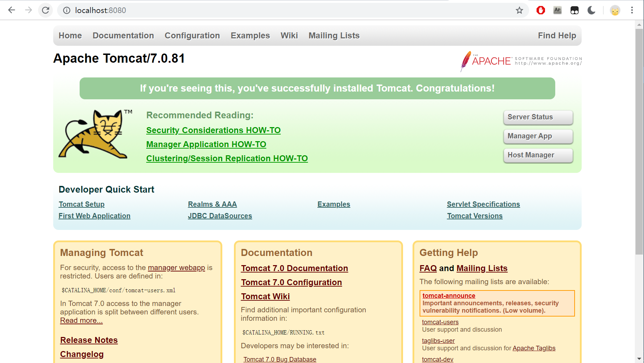Open the FAQ link
644x363 pixels.
[428, 268]
